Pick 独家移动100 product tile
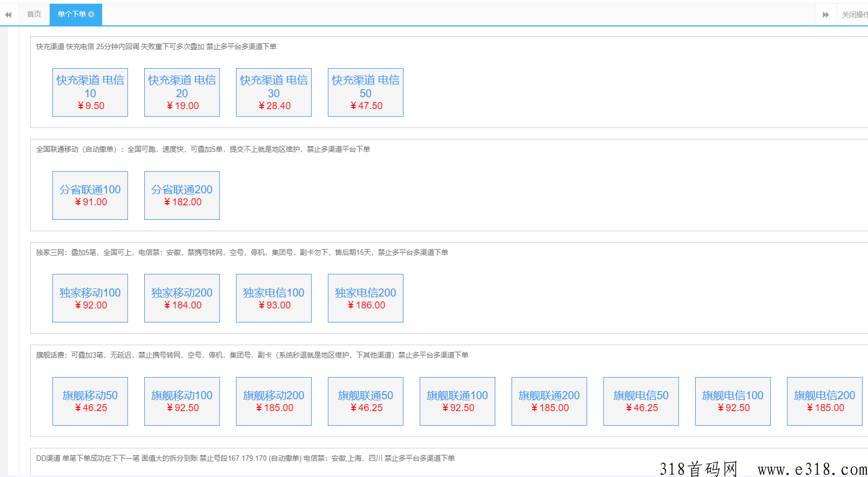Viewport: 868px width, 477px height. point(90,298)
